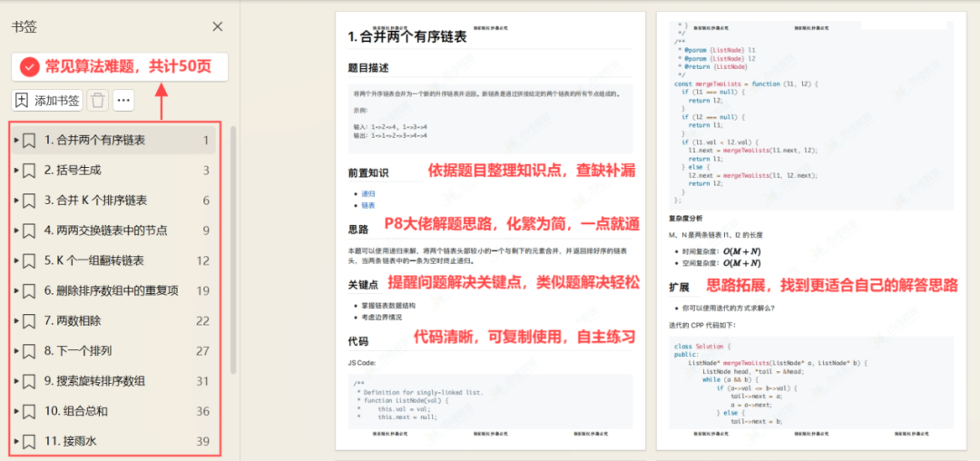Click the 1. 合并两个有序链表 page heading
The height and width of the screenshot is (461, 980).
[407, 37]
